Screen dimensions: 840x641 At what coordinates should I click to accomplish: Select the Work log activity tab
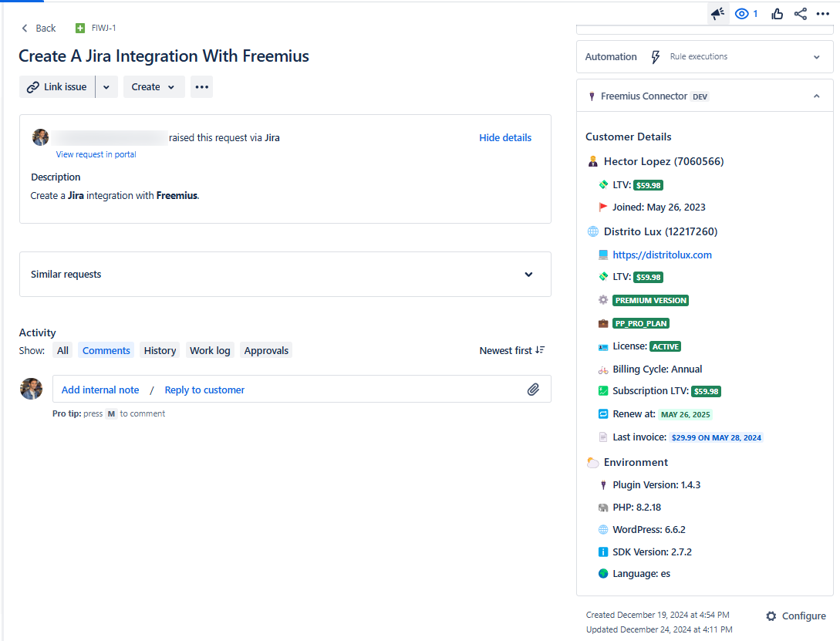click(x=210, y=350)
